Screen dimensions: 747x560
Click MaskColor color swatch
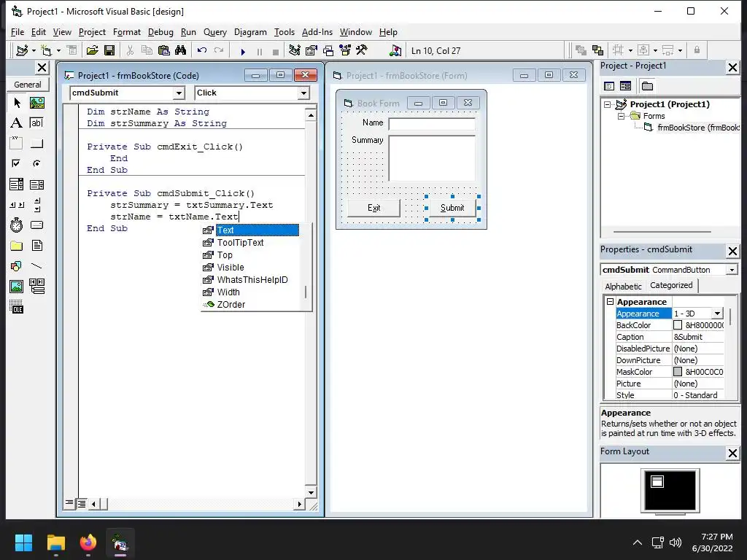click(x=678, y=372)
